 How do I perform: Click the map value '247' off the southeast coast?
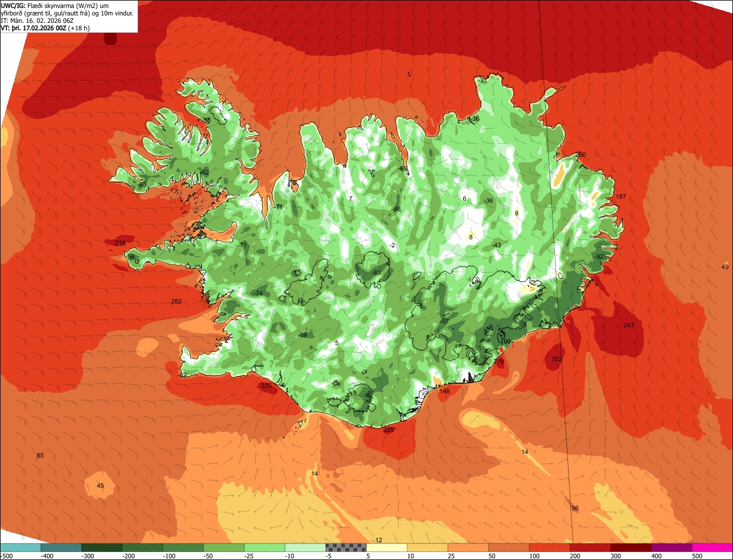point(629,326)
